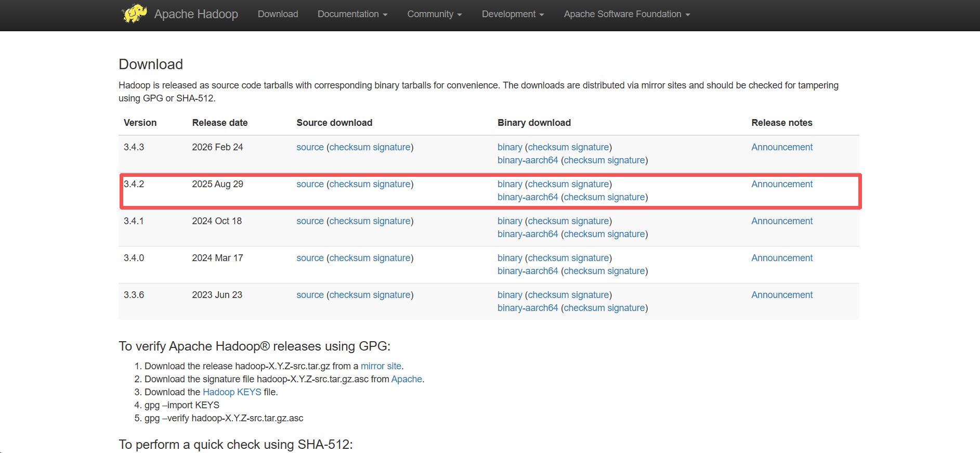The width and height of the screenshot is (980, 453).
Task: Open source checksum for 3.4.2
Action: [x=350, y=184]
